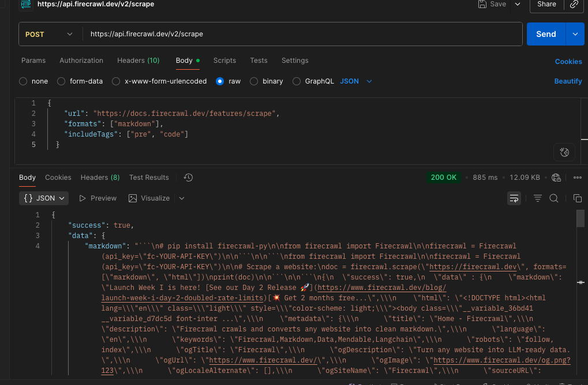Switch to response Body tab
The width and height of the screenshot is (588, 385).
click(27, 178)
